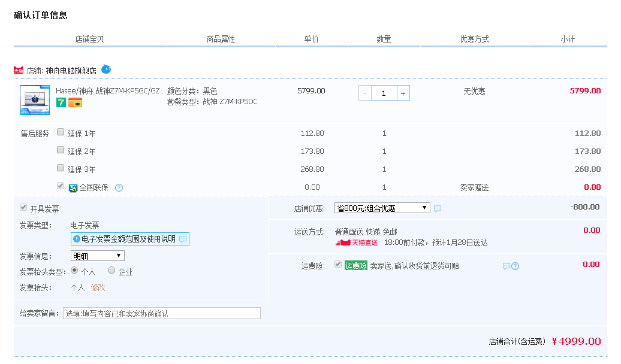
Task: Open the 发票信息 明细 dropdown
Action: pos(98,256)
